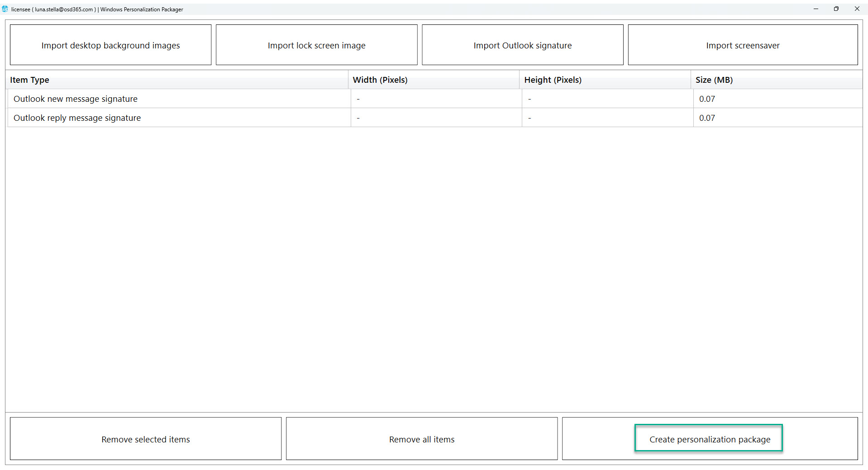Import a screensaver
The width and height of the screenshot is (868, 470).
[742, 45]
